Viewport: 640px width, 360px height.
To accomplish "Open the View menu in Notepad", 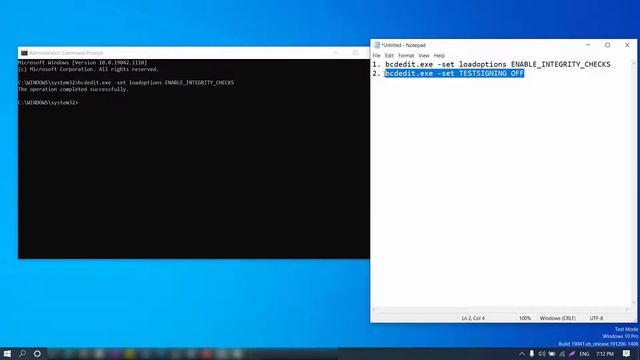I will click(x=424, y=56).
